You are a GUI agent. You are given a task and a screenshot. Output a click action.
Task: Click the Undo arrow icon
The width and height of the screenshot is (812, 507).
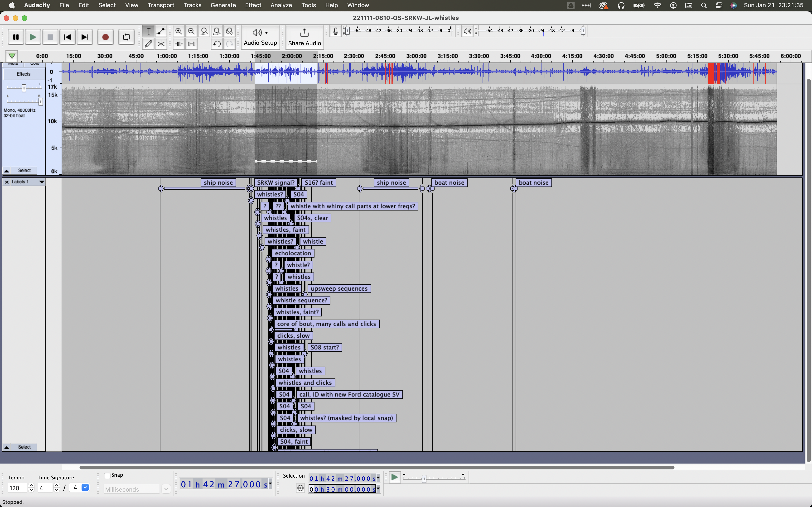[217, 44]
